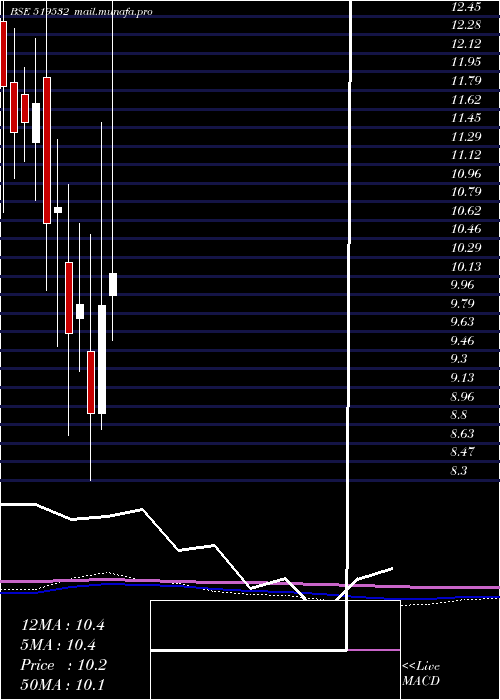The width and height of the screenshot is (500, 700).
Task: Click the 11.29 price axis label
Action: coord(466,137)
